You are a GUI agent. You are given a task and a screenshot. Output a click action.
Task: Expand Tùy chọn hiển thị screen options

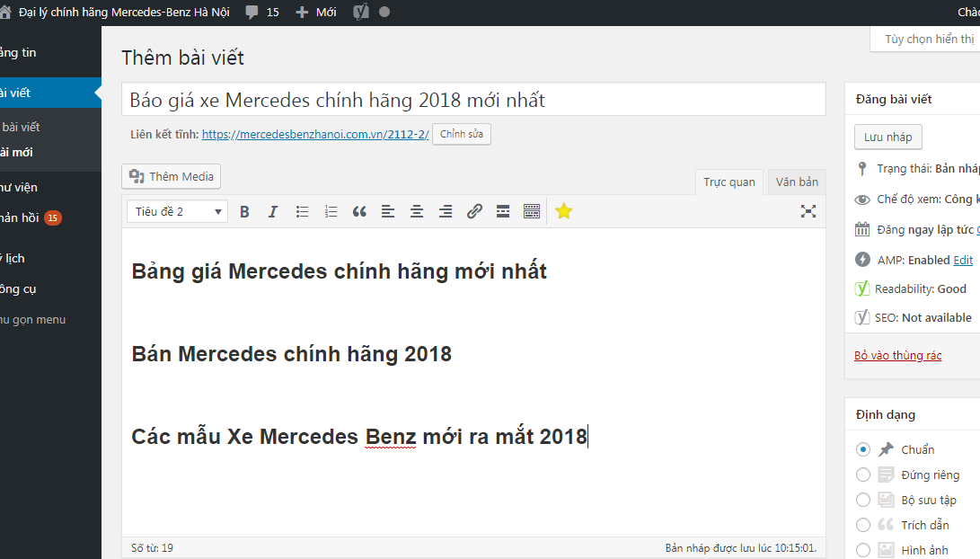point(925,39)
